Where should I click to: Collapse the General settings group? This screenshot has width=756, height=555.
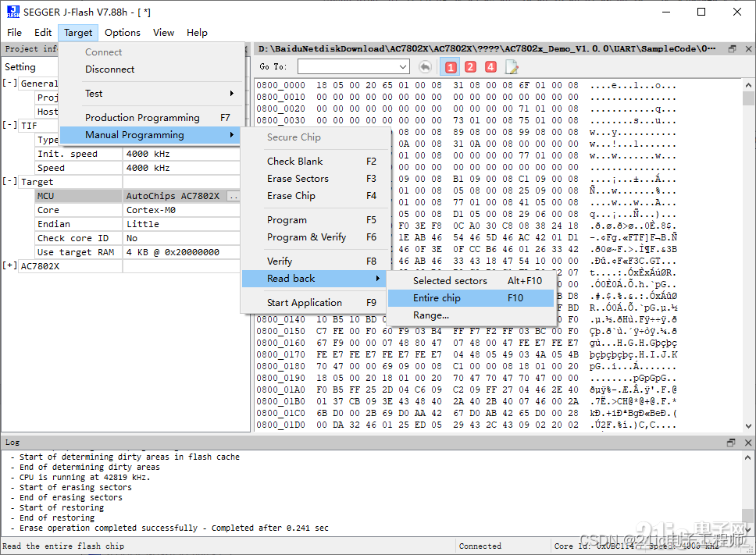(9, 83)
